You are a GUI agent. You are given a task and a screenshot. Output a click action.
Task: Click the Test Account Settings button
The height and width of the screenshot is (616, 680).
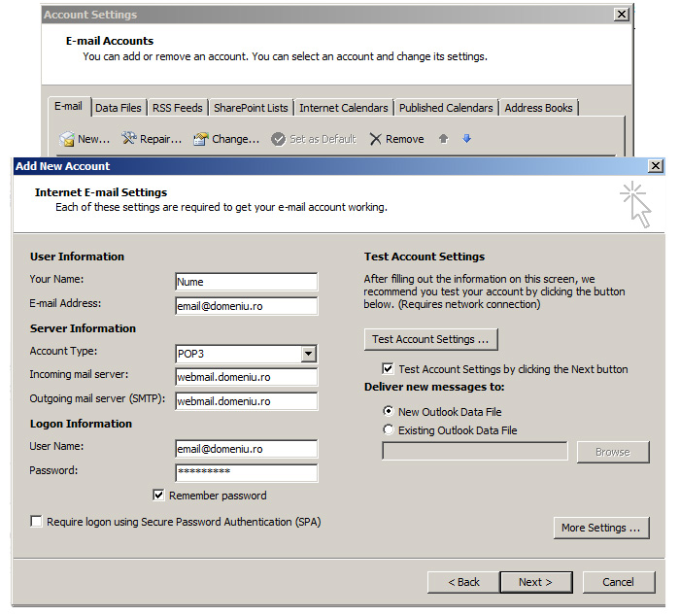click(429, 339)
